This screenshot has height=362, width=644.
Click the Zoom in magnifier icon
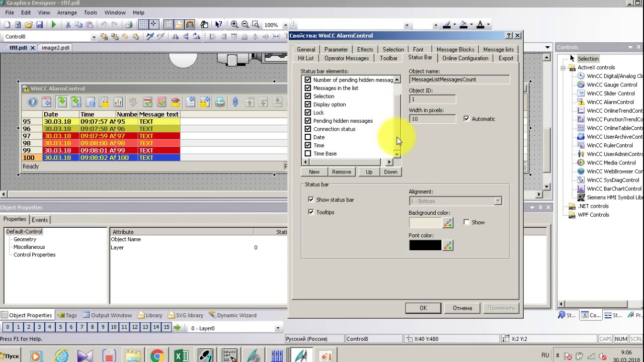coord(234,25)
